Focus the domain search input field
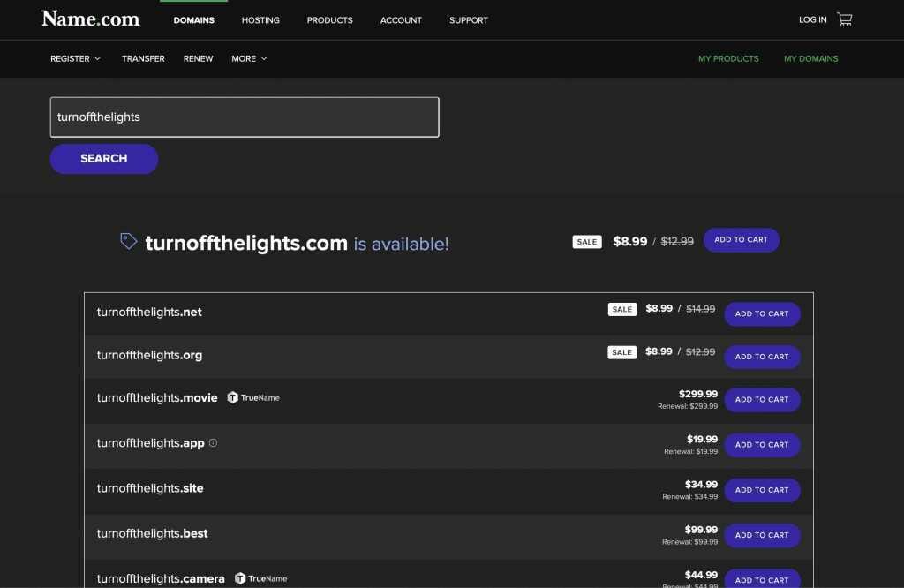The width and height of the screenshot is (904, 588). pos(245,117)
